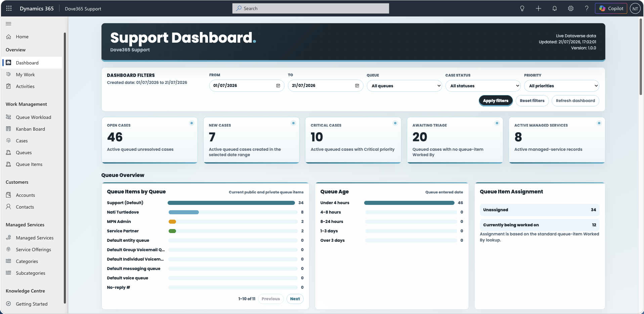This screenshot has width=644, height=314.
Task: Click the Dove365 Support app name
Action: tap(83, 9)
